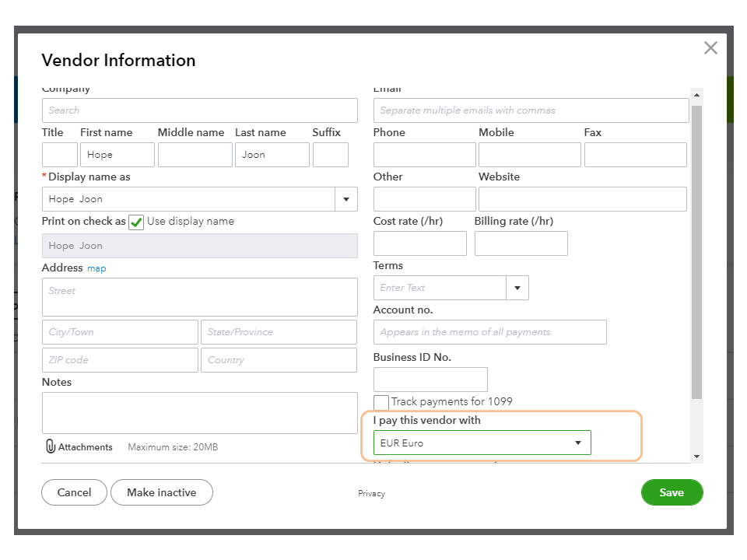Click the Phone input field
This screenshot has width=747, height=560.
click(425, 155)
